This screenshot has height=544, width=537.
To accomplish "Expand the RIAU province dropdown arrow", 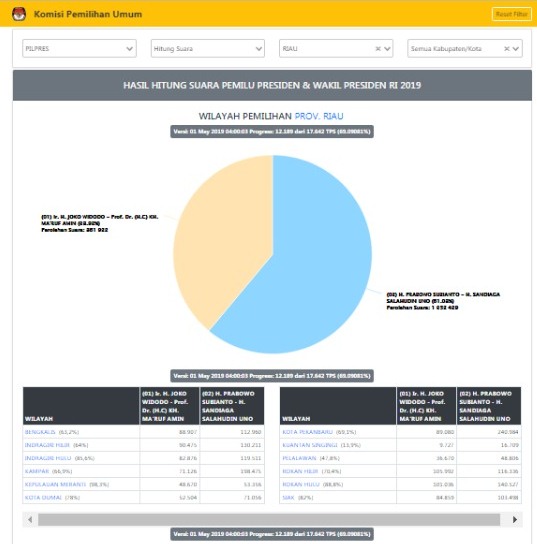I will click(x=387, y=49).
